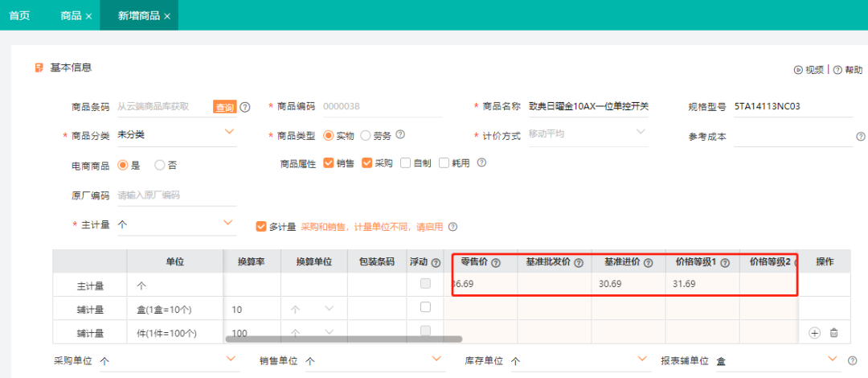The height and width of the screenshot is (378, 868).
Task: Open the 报表辅单位 dropdown
Action: point(831,359)
